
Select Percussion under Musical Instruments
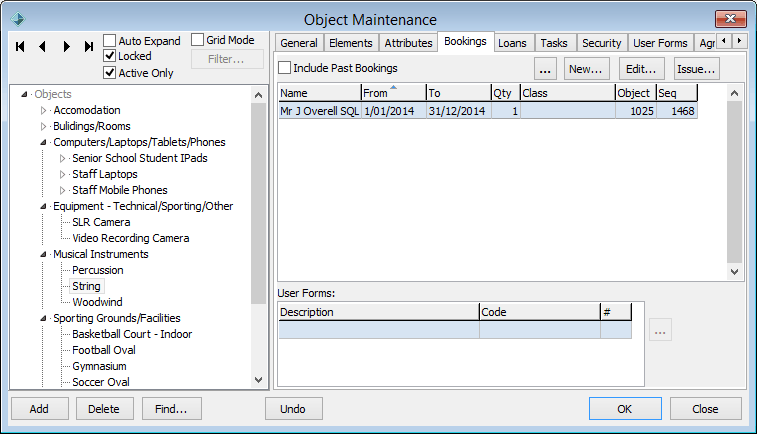pos(98,270)
